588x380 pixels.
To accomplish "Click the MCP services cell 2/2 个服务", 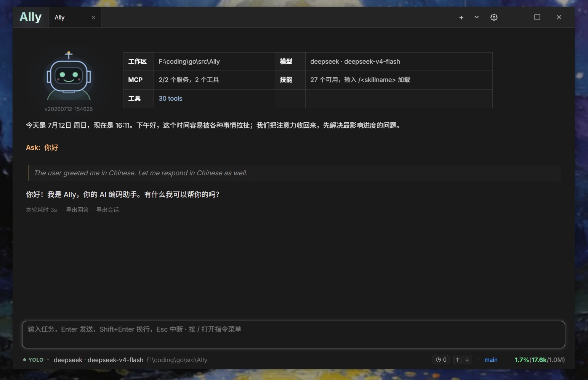I will 214,80.
